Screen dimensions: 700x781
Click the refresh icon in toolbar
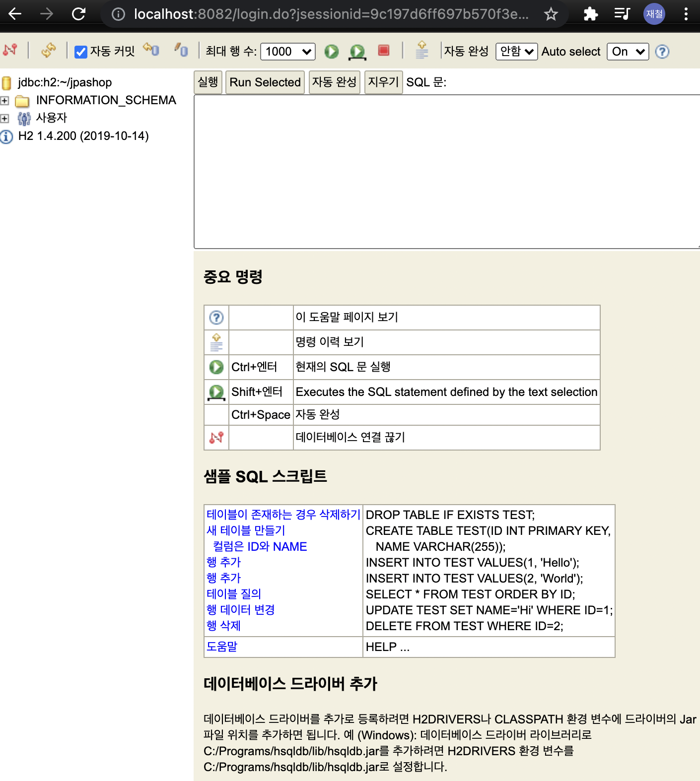48,50
